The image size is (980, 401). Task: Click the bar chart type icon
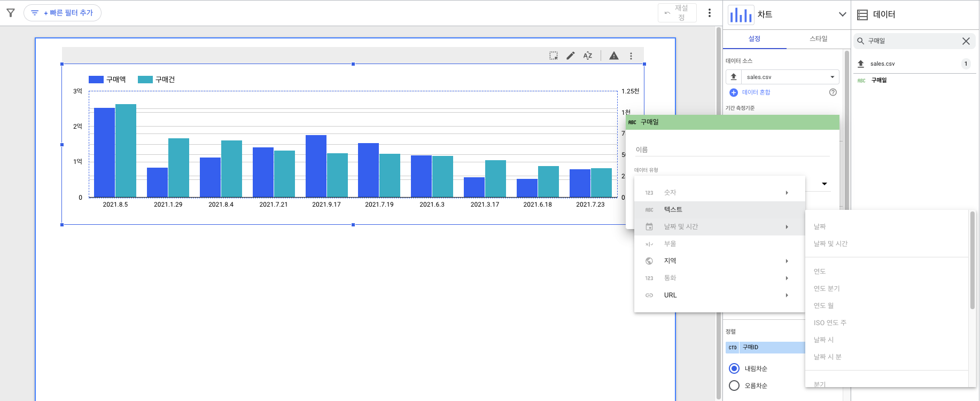point(741,14)
